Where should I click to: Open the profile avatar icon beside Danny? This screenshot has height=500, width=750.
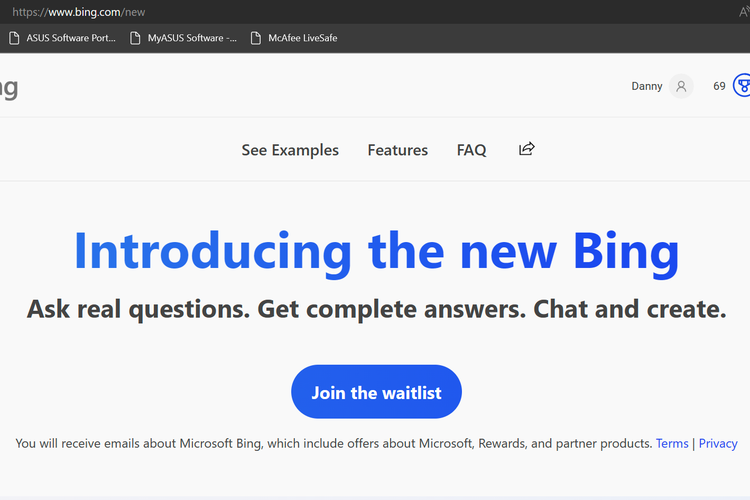click(681, 86)
